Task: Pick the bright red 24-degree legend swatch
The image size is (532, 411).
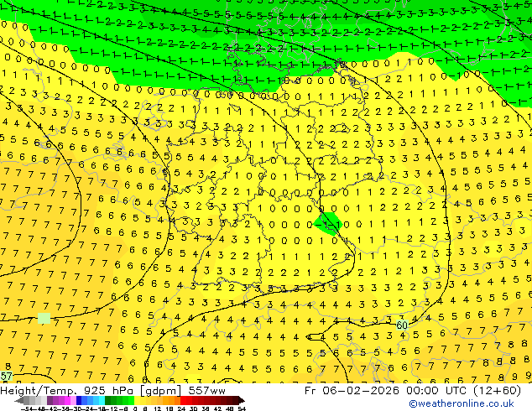Action: (183, 400)
